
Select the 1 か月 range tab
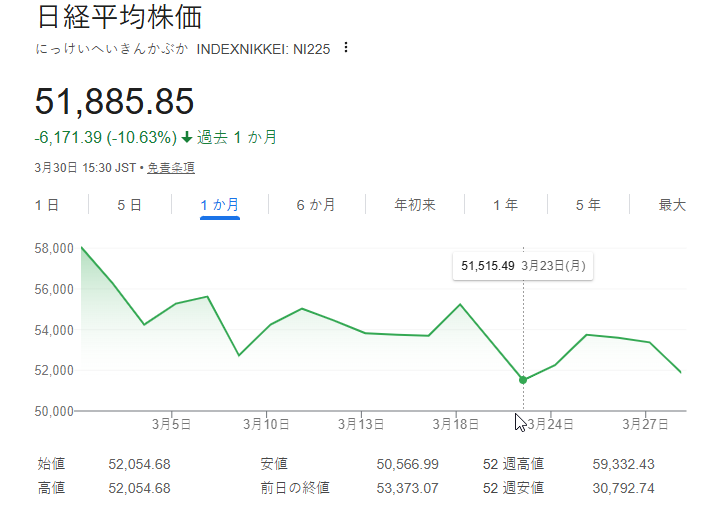click(x=220, y=205)
